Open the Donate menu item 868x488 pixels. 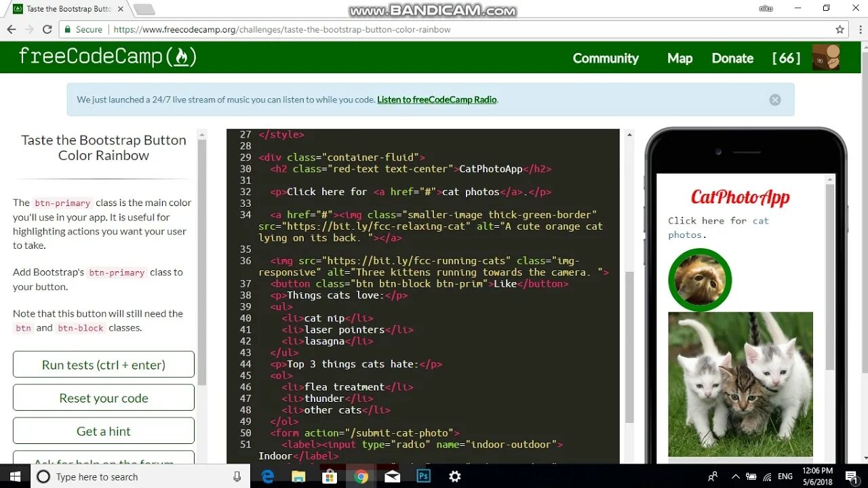point(732,58)
